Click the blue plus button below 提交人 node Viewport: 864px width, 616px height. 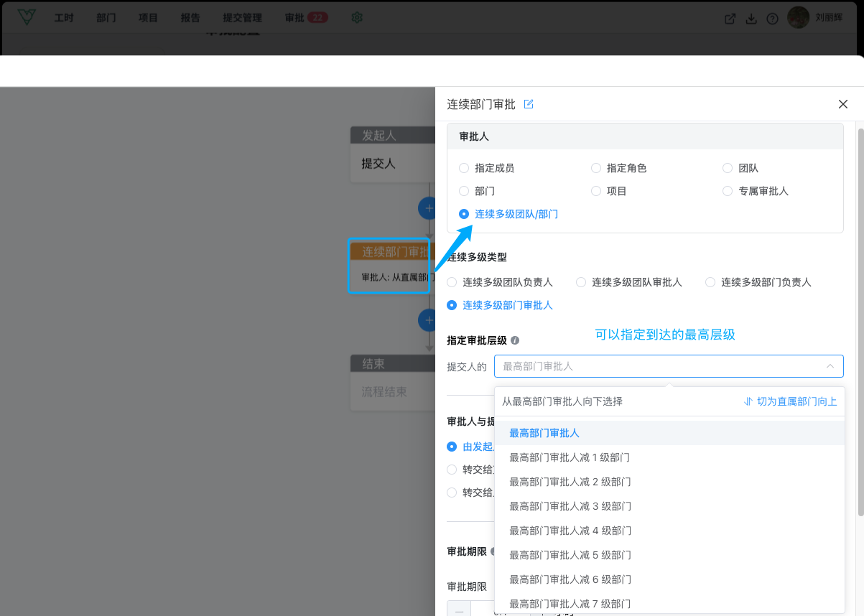point(428,209)
